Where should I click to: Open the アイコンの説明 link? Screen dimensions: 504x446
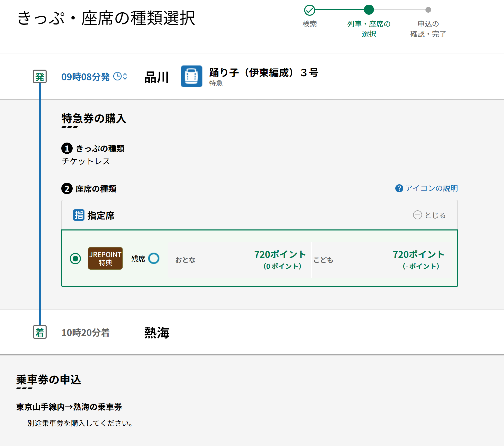[x=432, y=188]
